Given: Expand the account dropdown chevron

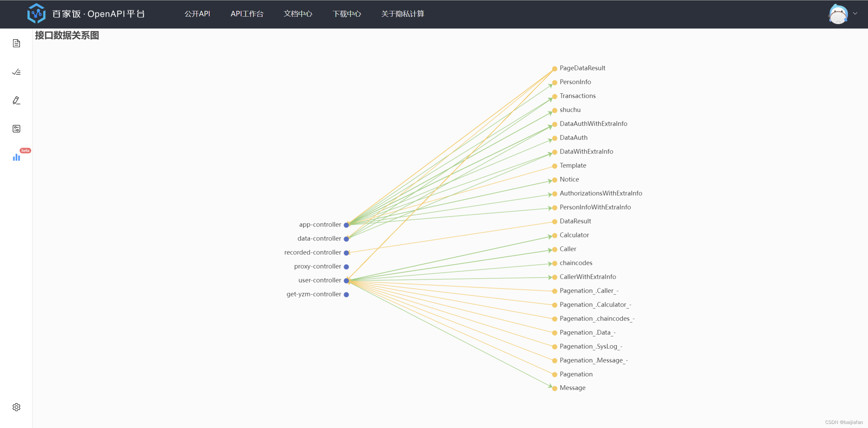Looking at the screenshot, I should (x=855, y=14).
